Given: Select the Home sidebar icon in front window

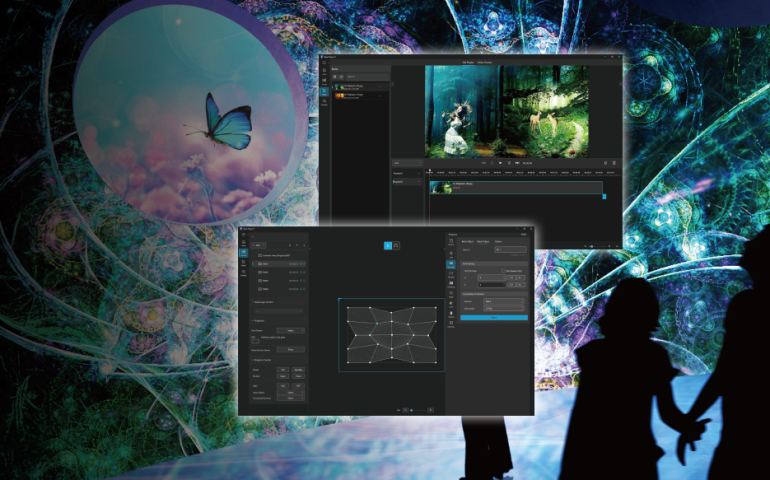Looking at the screenshot, I should pyautogui.click(x=244, y=243).
